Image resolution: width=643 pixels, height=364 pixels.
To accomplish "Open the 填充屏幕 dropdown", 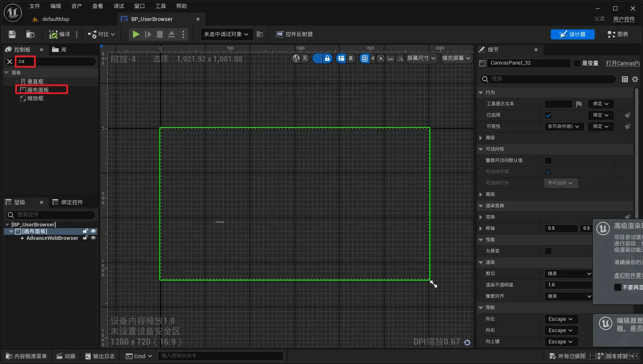I will point(456,58).
